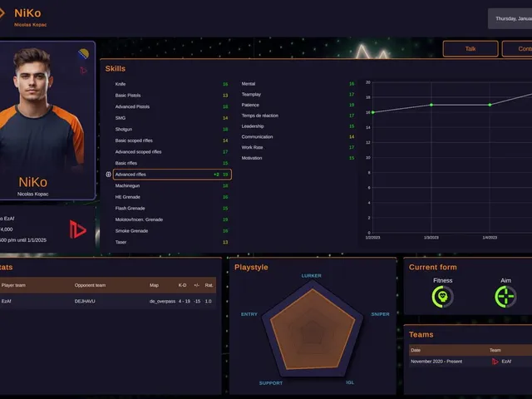Viewport: 532px width, 399px height.
Task: Click LURKER label on playstyle chart
Action: point(312,276)
